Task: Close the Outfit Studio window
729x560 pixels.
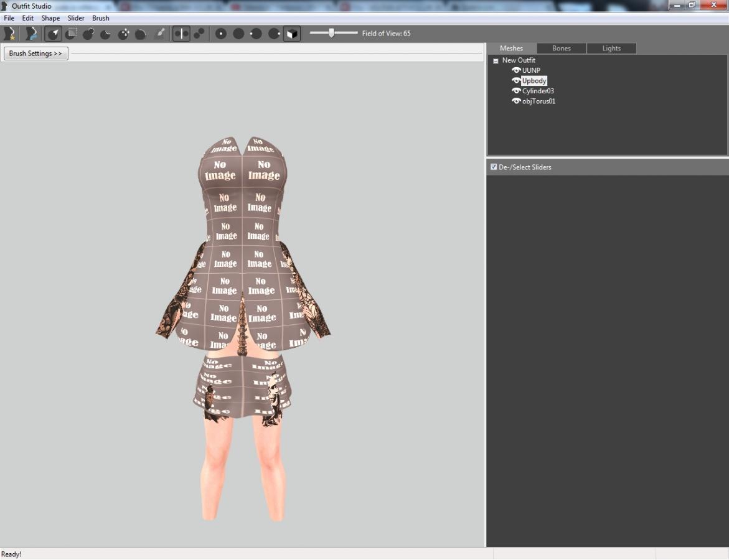Action: 713,5
